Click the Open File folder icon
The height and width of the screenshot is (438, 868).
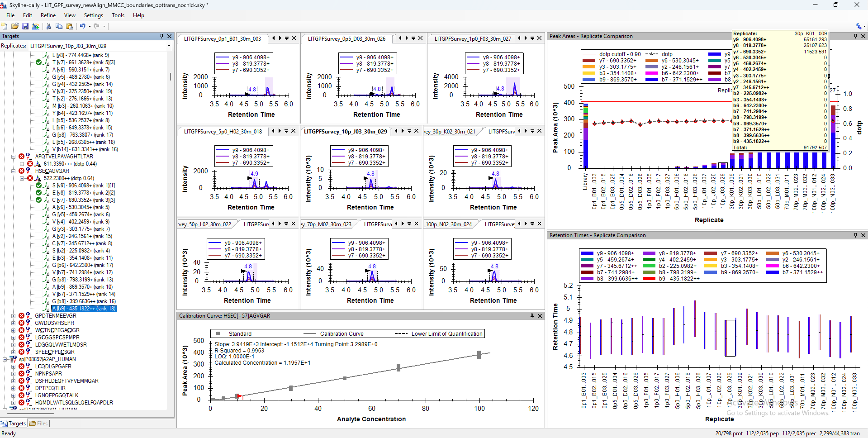point(15,26)
